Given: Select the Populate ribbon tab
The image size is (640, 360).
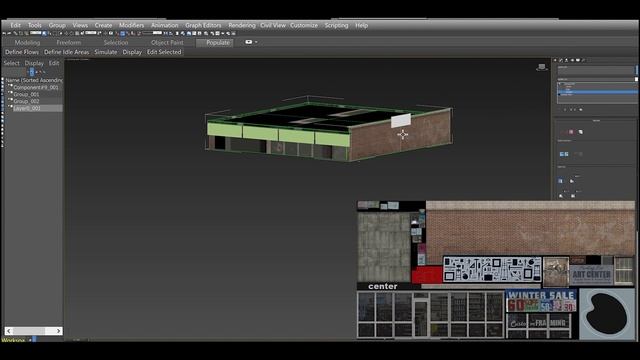Looking at the screenshot, I should (215, 42).
